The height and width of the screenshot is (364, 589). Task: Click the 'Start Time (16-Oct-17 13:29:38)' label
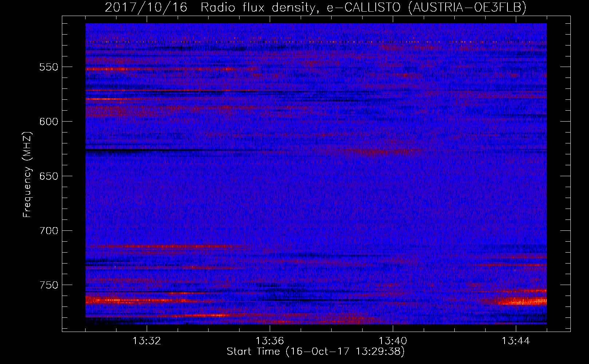pos(316,352)
